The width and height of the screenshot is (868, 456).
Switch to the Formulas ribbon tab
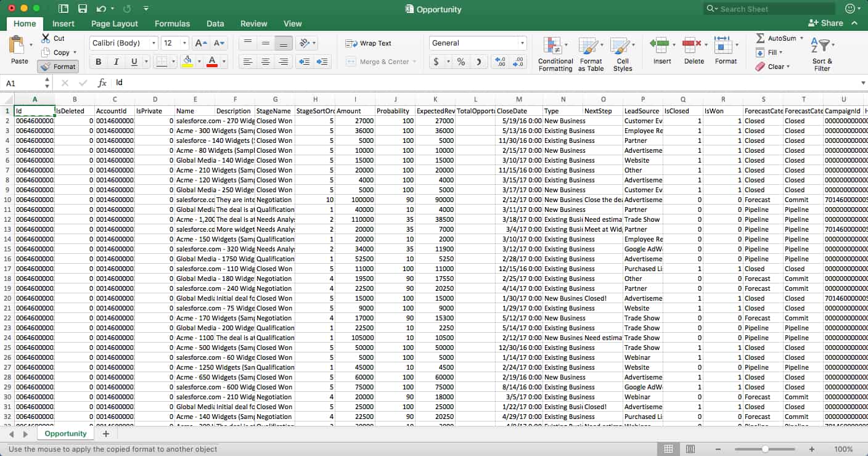point(172,23)
